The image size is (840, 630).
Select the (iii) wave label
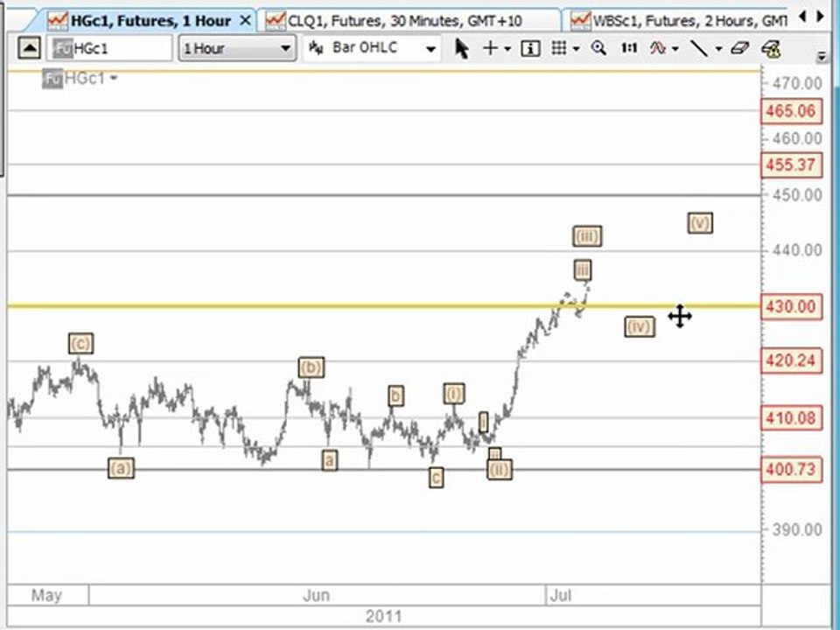point(587,235)
